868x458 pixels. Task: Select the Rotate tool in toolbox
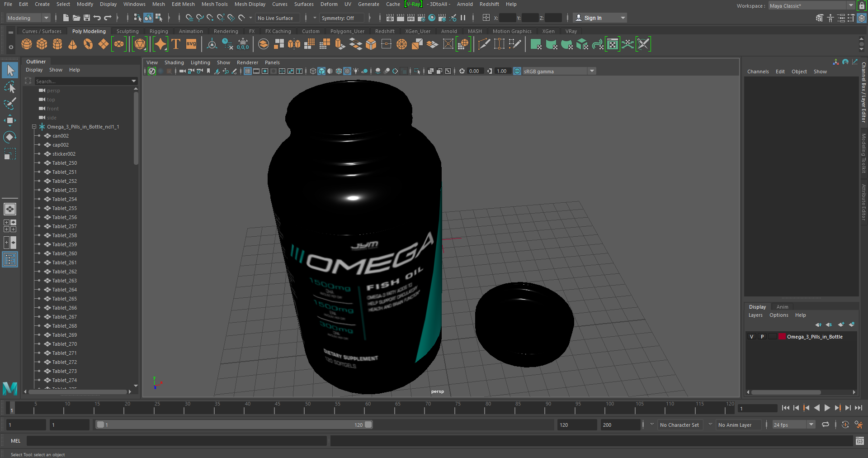[10, 137]
